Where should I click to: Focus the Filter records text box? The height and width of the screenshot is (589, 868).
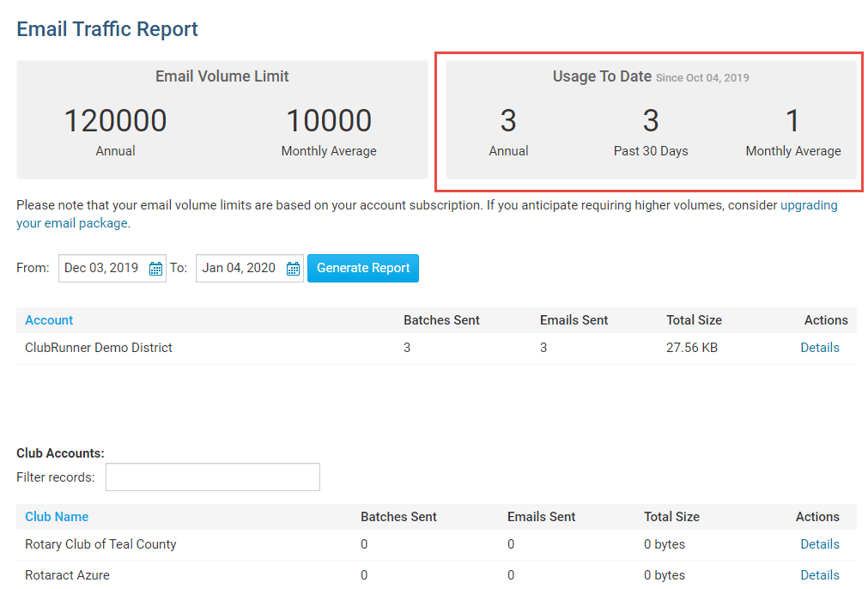[212, 477]
